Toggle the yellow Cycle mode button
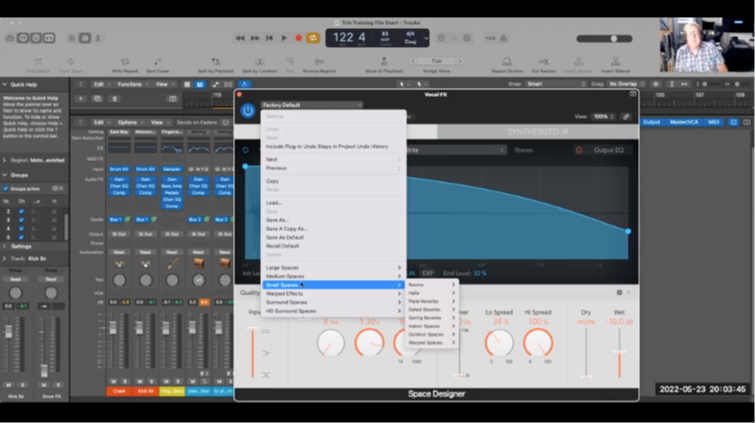This screenshot has width=755, height=423. pos(312,38)
